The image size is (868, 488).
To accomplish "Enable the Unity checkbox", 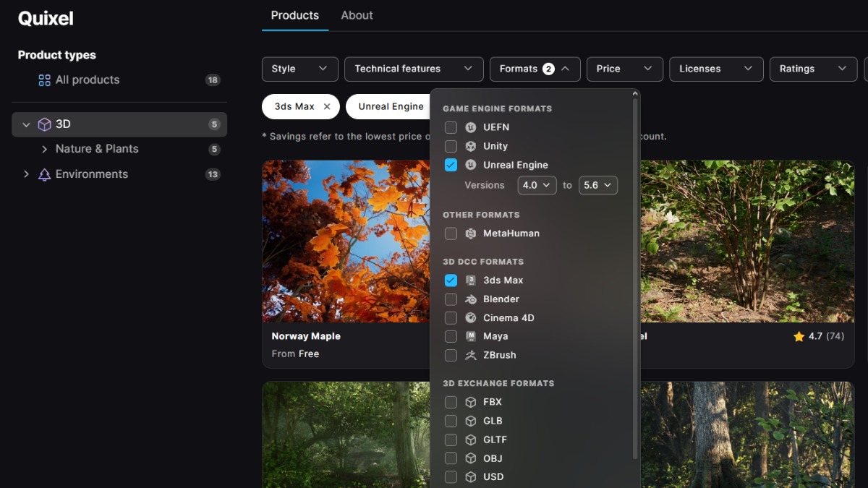I will [451, 146].
